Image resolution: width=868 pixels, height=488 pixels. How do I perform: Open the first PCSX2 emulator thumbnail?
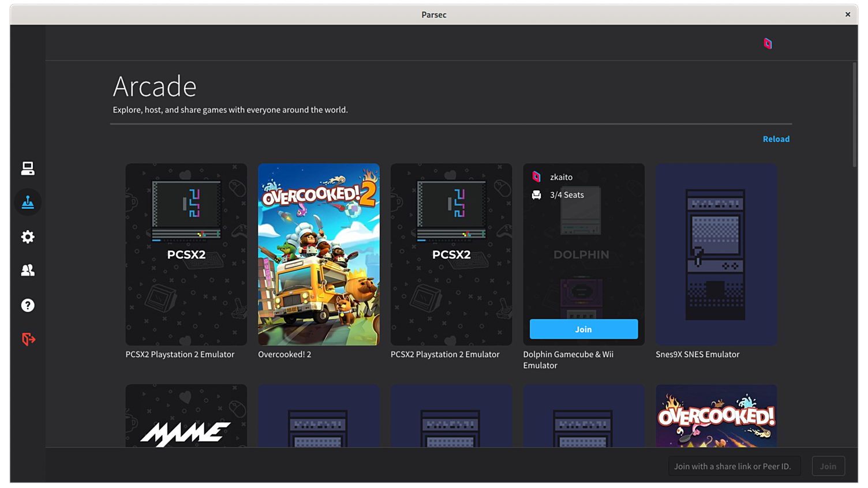pyautogui.click(x=186, y=254)
